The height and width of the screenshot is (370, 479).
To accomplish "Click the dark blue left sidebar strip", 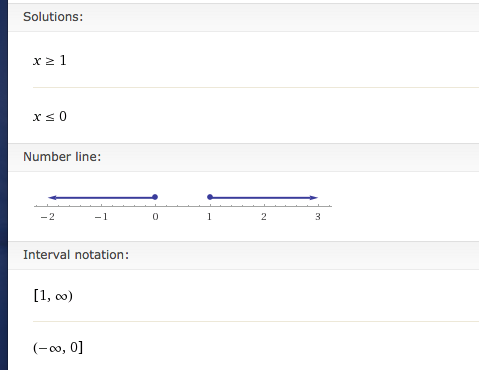I will pos(4,185).
